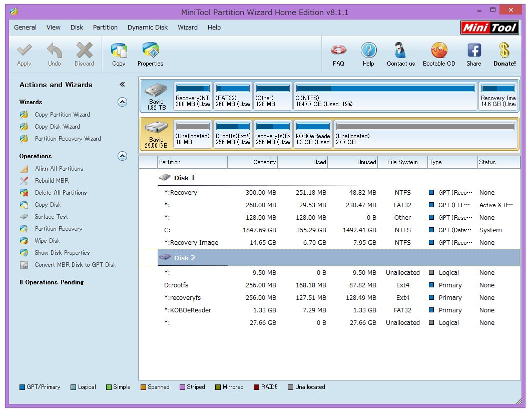This screenshot has height=412, width=532.
Task: Collapse the Operations section
Action: point(122,156)
